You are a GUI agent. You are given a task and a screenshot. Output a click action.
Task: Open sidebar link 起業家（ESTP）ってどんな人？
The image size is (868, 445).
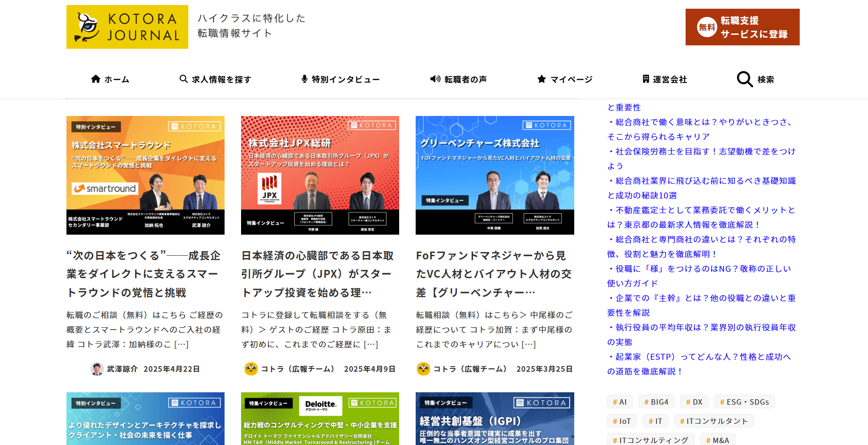click(x=699, y=364)
